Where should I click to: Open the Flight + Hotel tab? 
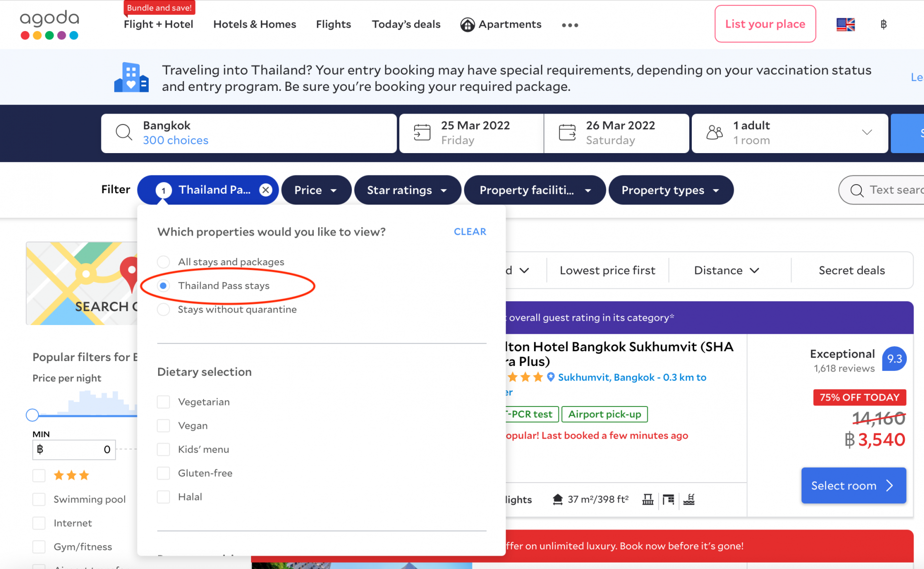[158, 24]
